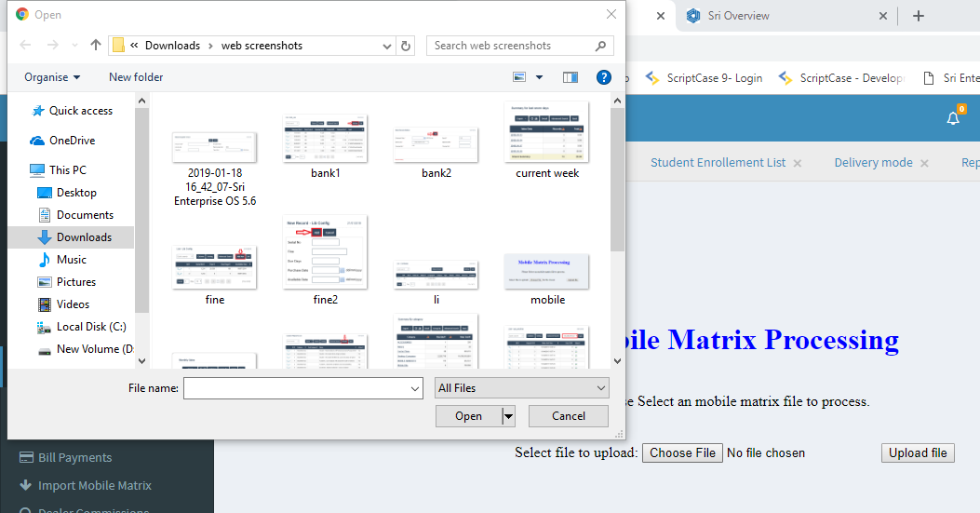Expand the view options dropdown arrow
This screenshot has width=980, height=513.
(540, 77)
